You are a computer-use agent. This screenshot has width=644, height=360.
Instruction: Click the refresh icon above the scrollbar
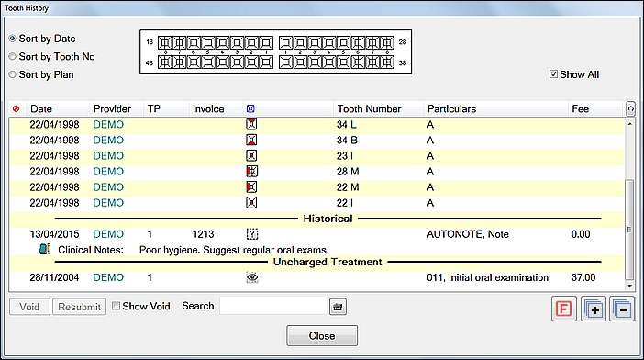point(630,109)
